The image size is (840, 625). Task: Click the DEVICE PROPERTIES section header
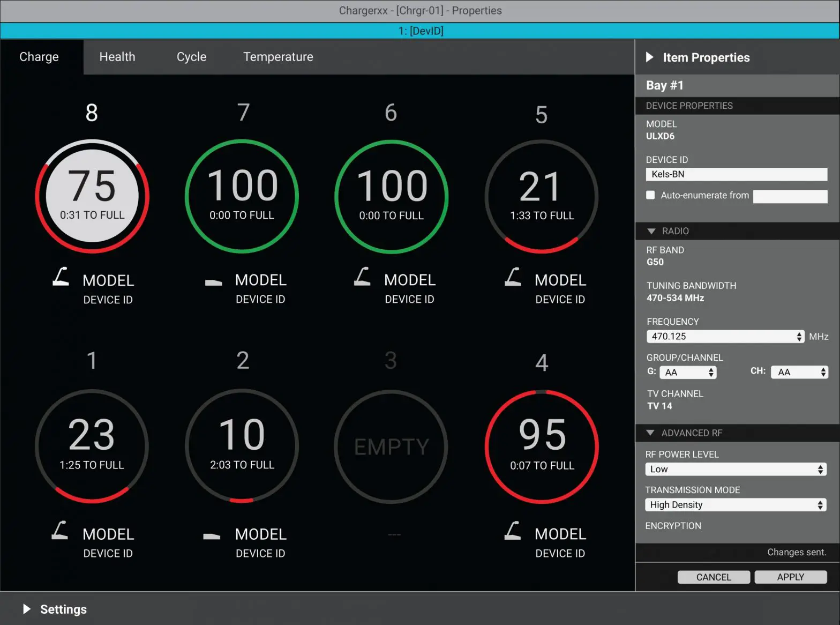click(737, 106)
